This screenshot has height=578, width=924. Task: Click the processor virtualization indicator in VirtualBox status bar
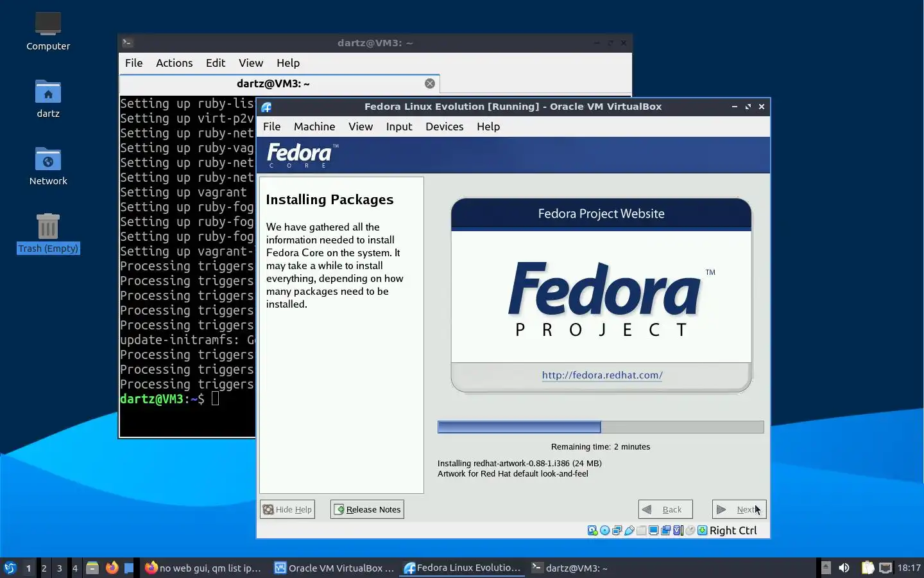click(678, 530)
